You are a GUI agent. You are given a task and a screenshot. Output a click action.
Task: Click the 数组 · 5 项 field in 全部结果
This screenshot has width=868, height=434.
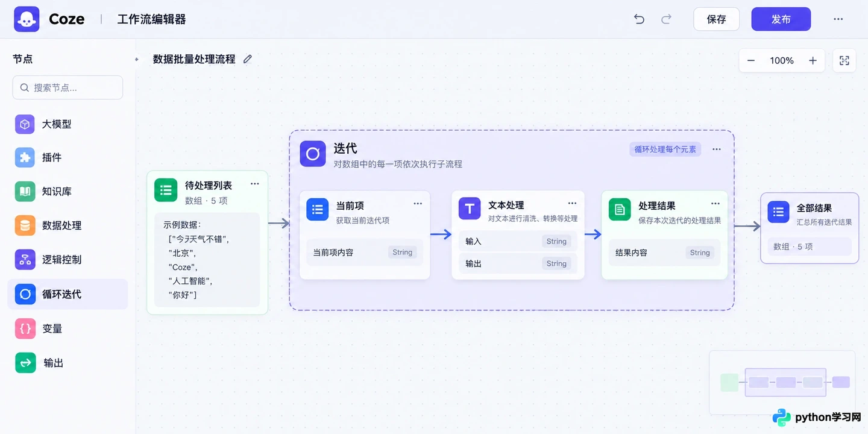click(x=809, y=247)
